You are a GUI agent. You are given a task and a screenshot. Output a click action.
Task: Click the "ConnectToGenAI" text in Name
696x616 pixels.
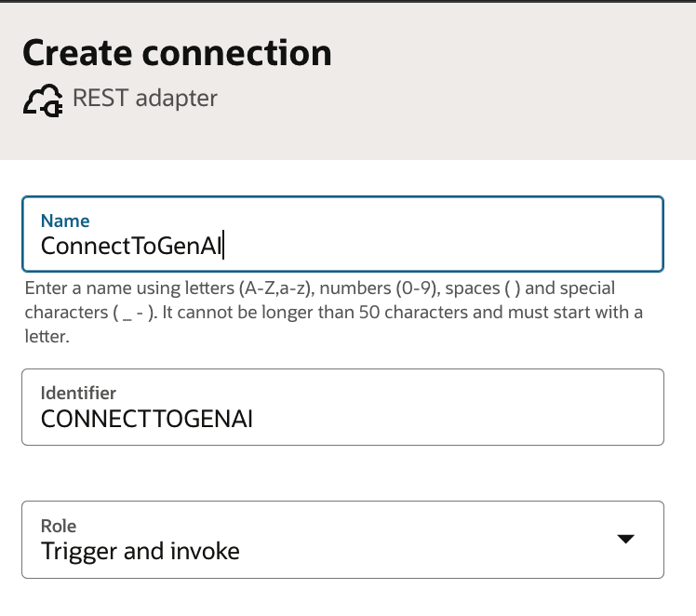tap(130, 246)
